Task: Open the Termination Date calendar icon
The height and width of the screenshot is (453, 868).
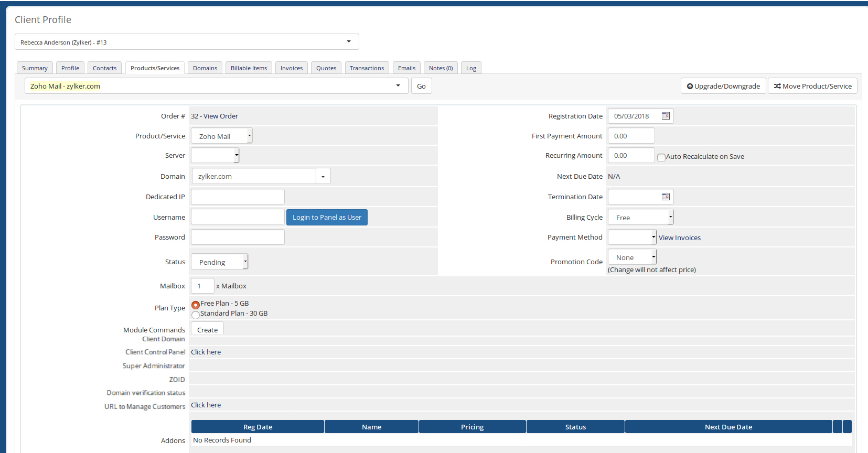Action: click(x=666, y=197)
